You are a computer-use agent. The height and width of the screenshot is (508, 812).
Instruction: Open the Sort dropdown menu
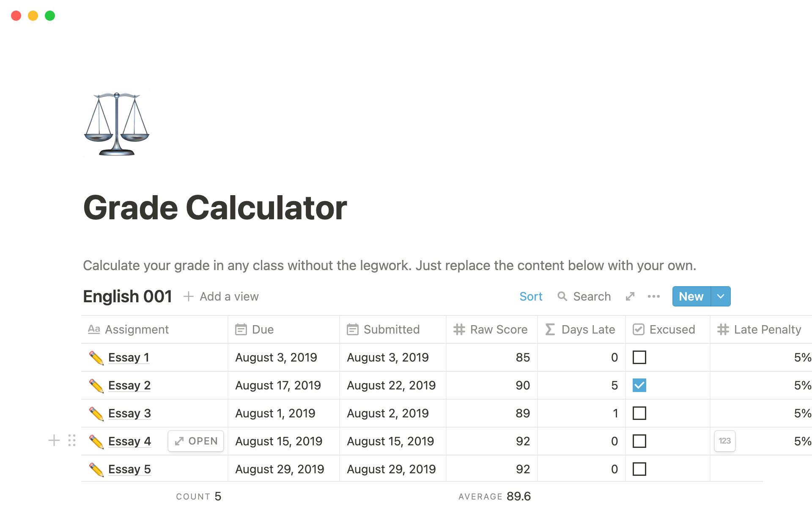click(529, 296)
